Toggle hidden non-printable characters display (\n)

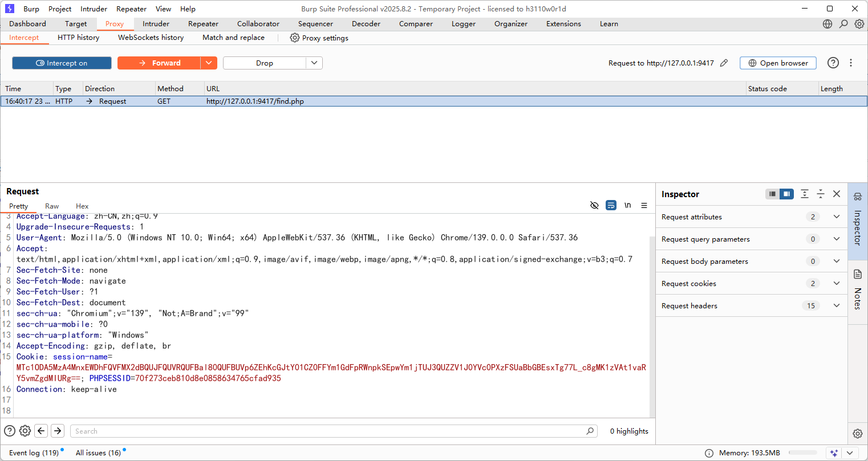627,206
